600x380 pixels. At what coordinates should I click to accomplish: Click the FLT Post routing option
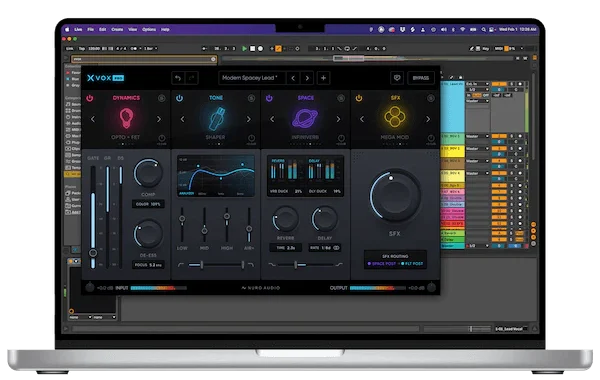point(412,264)
